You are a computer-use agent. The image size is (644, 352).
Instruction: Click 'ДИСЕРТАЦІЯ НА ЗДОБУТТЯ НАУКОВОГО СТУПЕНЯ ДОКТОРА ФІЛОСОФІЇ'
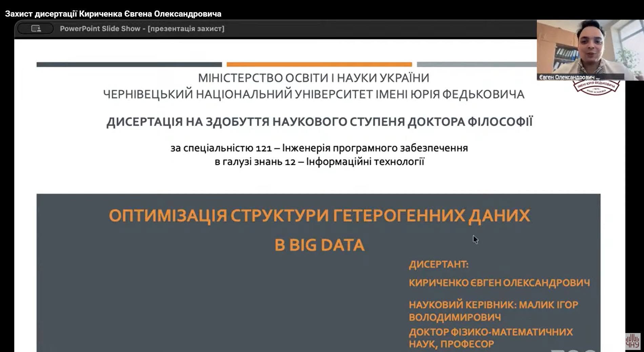[x=320, y=121]
